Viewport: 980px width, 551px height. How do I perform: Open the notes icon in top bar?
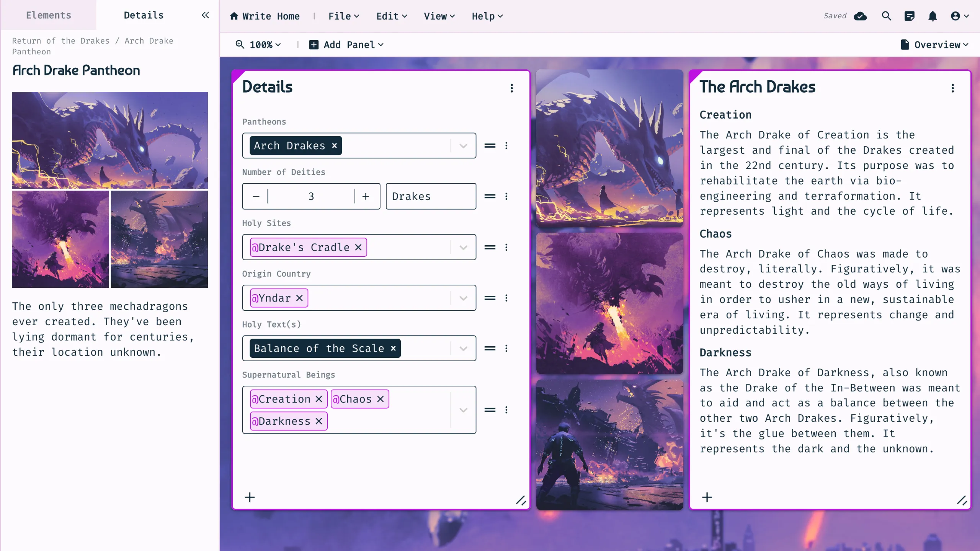pos(909,16)
